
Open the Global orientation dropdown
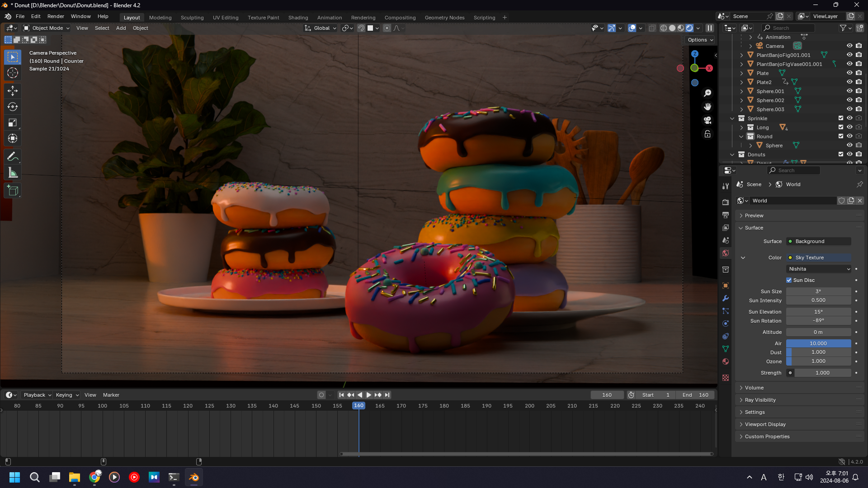click(x=321, y=28)
